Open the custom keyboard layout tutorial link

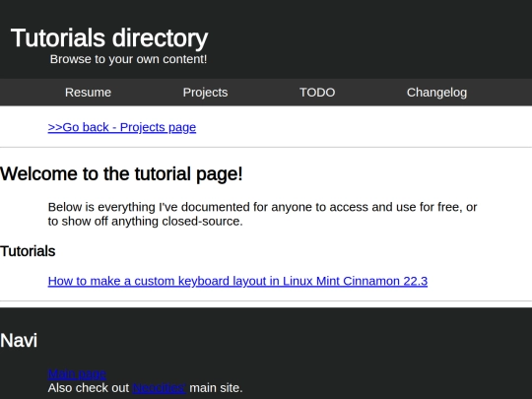237,281
